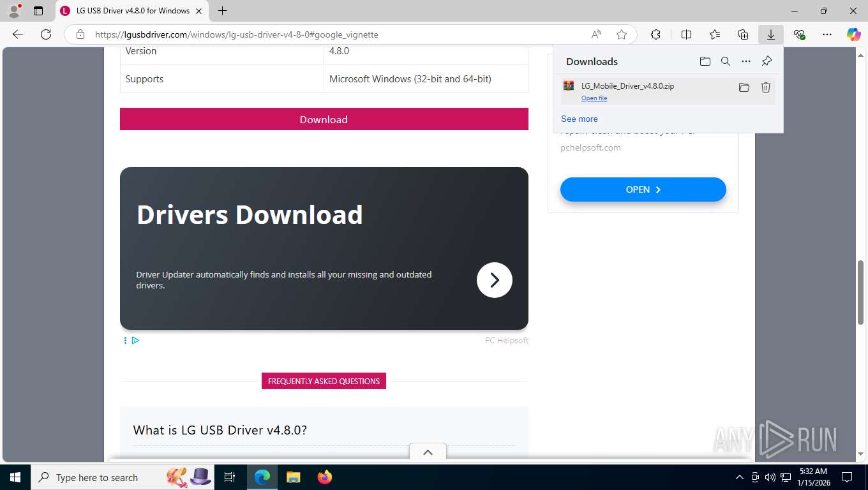Open Browser essentials heart icon
868x490 pixels.
(799, 34)
